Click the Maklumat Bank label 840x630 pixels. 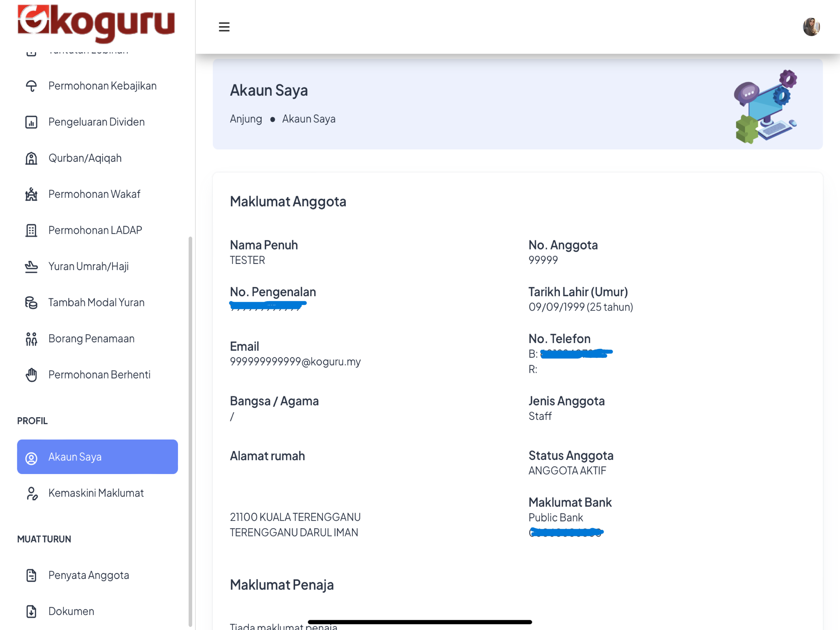click(570, 502)
